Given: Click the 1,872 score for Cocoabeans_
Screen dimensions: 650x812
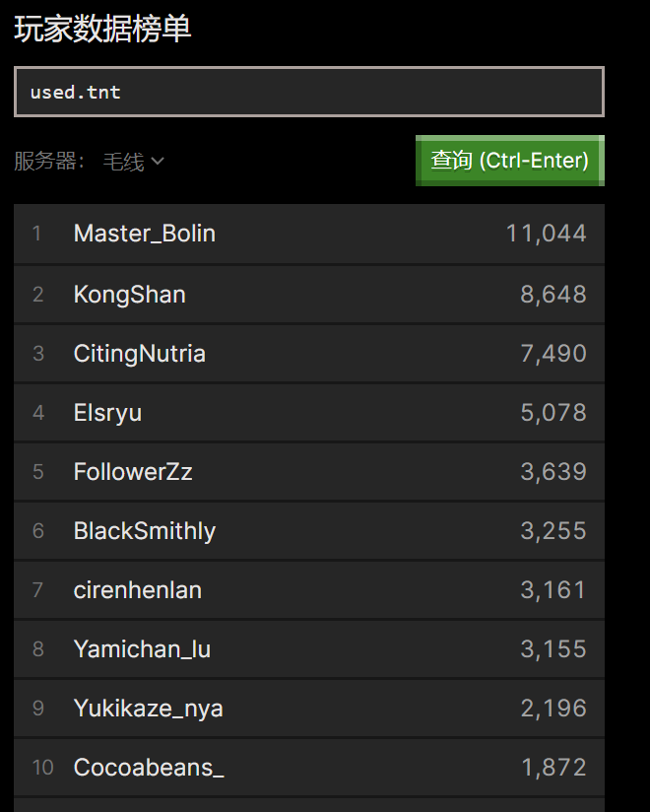Looking at the screenshot, I should tap(553, 767).
